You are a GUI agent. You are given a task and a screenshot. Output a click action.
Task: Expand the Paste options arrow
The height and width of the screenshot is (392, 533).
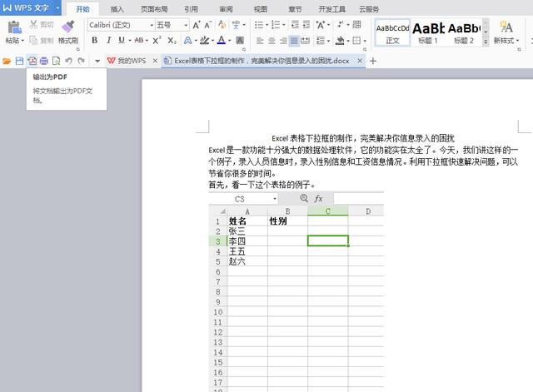pyautogui.click(x=22, y=41)
